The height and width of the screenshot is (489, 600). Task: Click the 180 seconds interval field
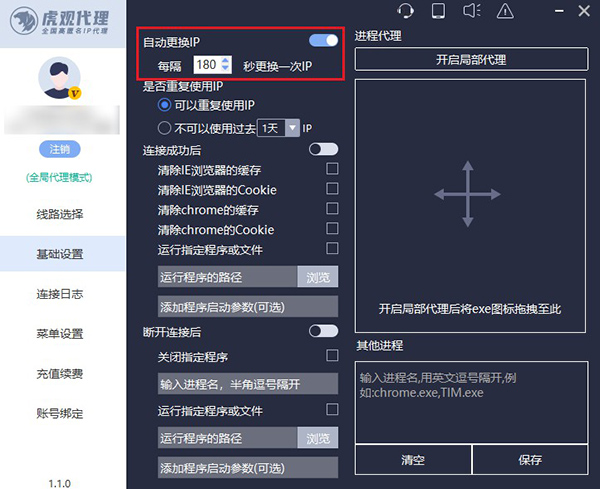tap(207, 64)
